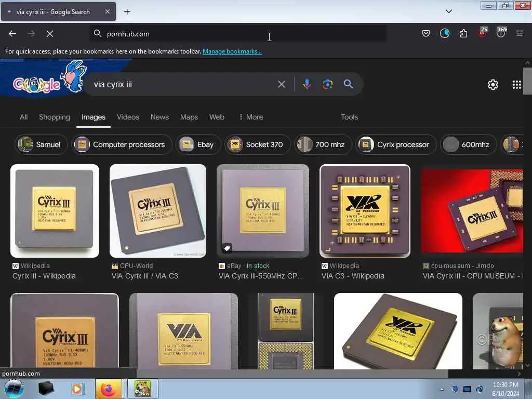Switch to the Web tab
This screenshot has height=399, width=532.
click(217, 117)
